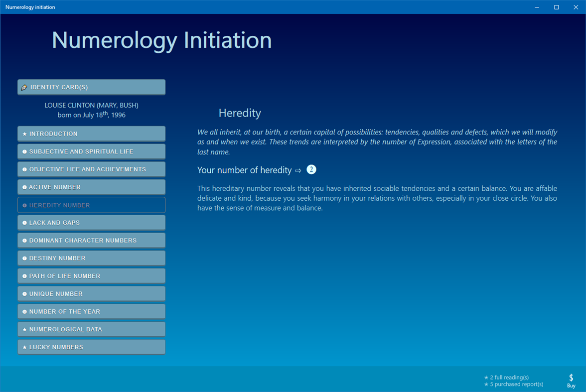Open the Lack and Gaps section
Screen dimensions: 586x392
[91, 222]
